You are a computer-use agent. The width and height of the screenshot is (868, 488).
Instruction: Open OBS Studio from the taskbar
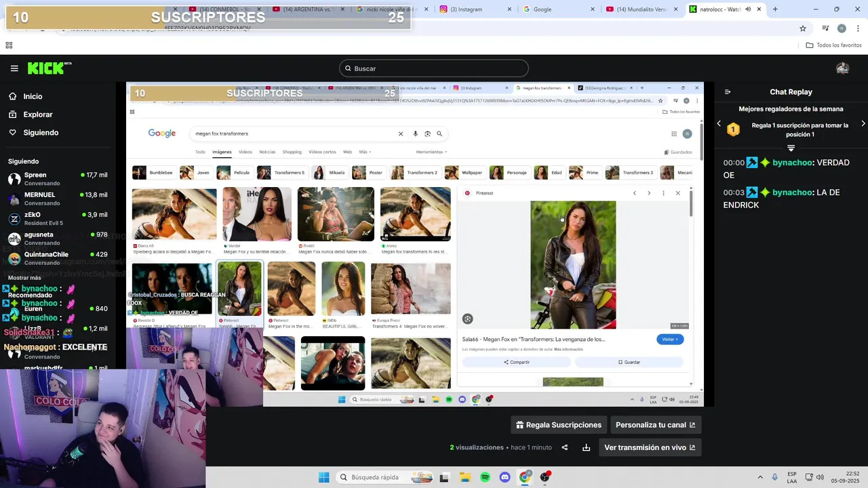coord(545,477)
